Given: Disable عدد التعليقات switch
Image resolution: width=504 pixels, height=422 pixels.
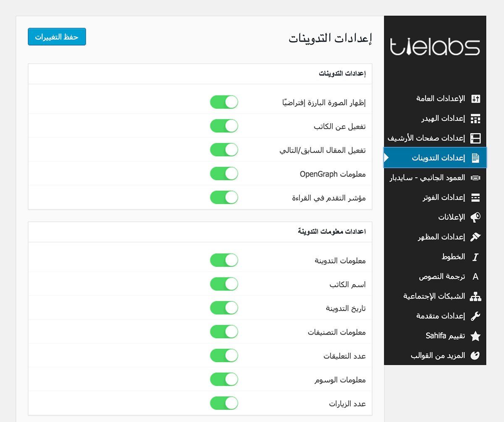Looking at the screenshot, I should (x=224, y=356).
